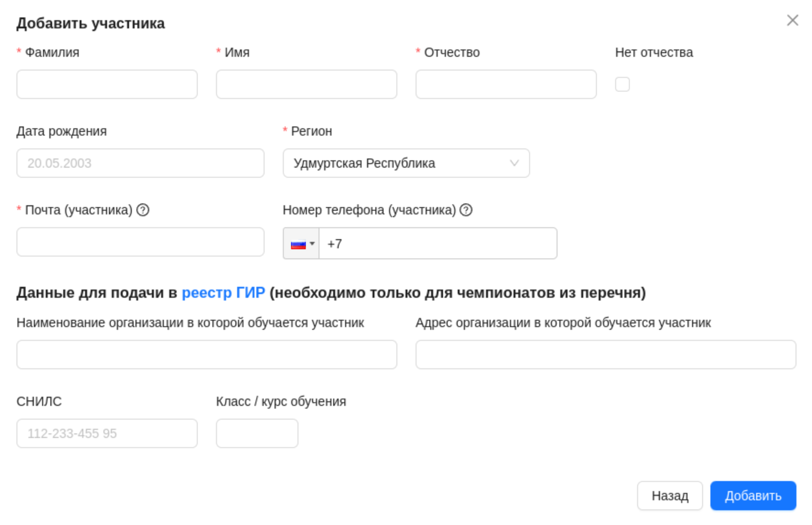Viewport: 812px width, 525px height.
Task: Click the Имя input field
Action: click(x=306, y=84)
